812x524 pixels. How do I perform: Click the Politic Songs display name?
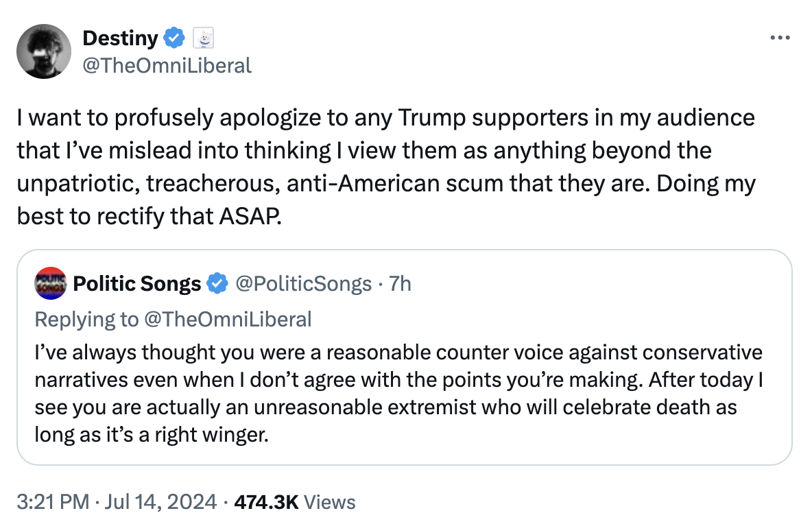pyautogui.click(x=136, y=284)
